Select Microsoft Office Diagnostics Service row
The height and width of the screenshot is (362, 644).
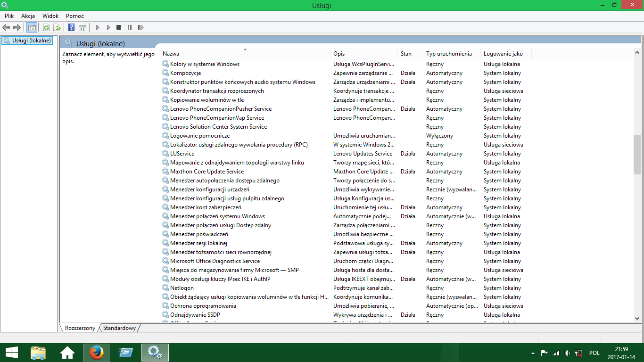click(215, 261)
